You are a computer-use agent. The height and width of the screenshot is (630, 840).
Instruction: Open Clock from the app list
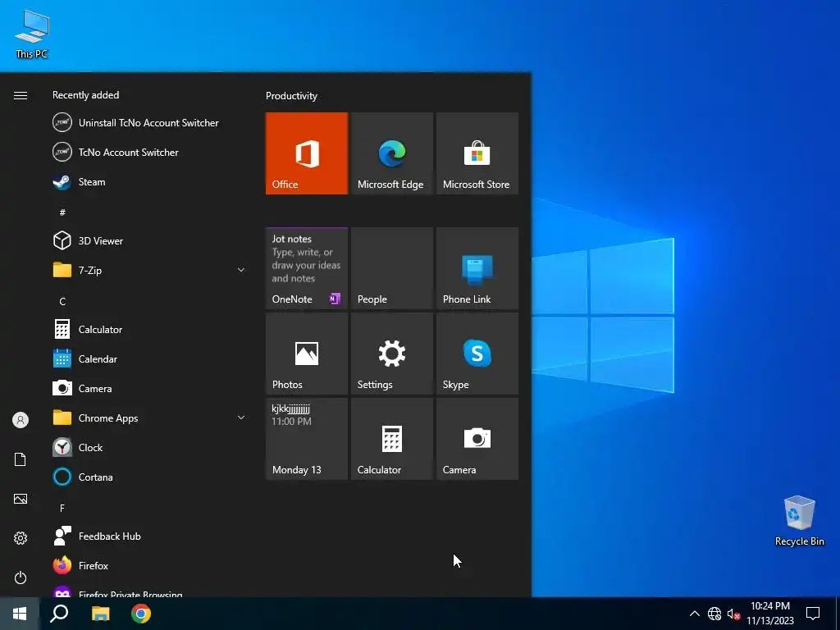pos(149,447)
